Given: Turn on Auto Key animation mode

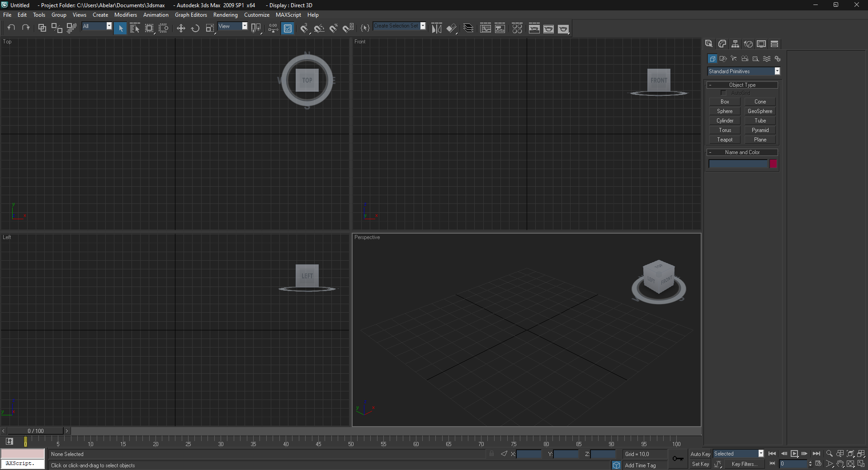Looking at the screenshot, I should pyautogui.click(x=700, y=454).
